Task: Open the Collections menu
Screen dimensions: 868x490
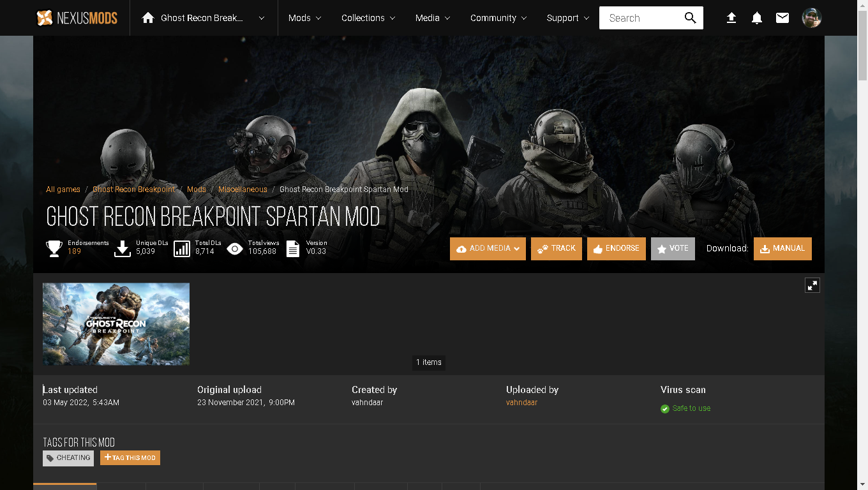Action: pyautogui.click(x=368, y=18)
